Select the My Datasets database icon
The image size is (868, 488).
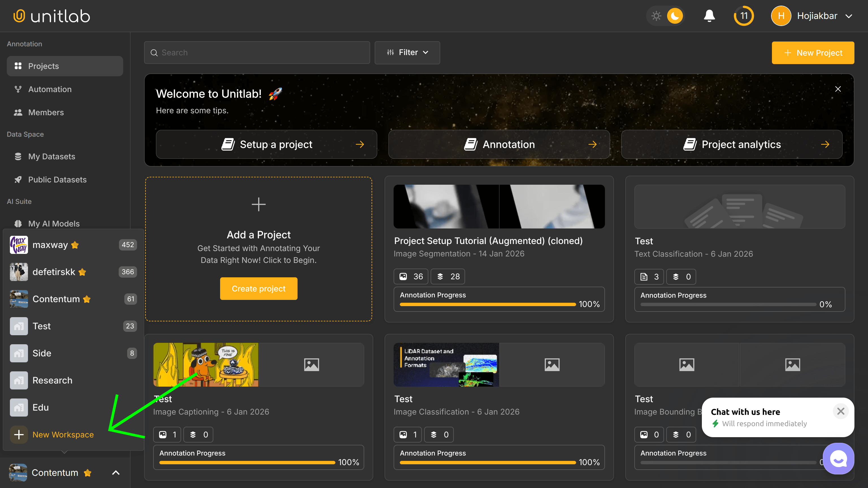pyautogui.click(x=19, y=156)
